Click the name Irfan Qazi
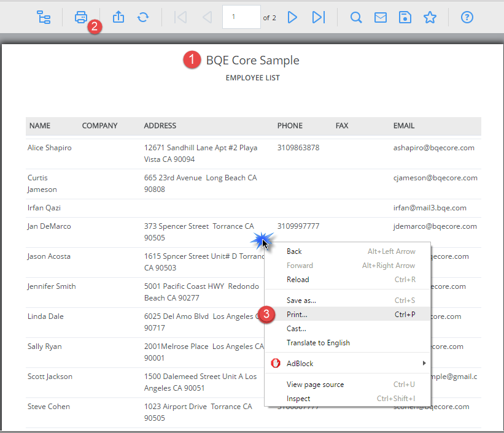 click(44, 208)
